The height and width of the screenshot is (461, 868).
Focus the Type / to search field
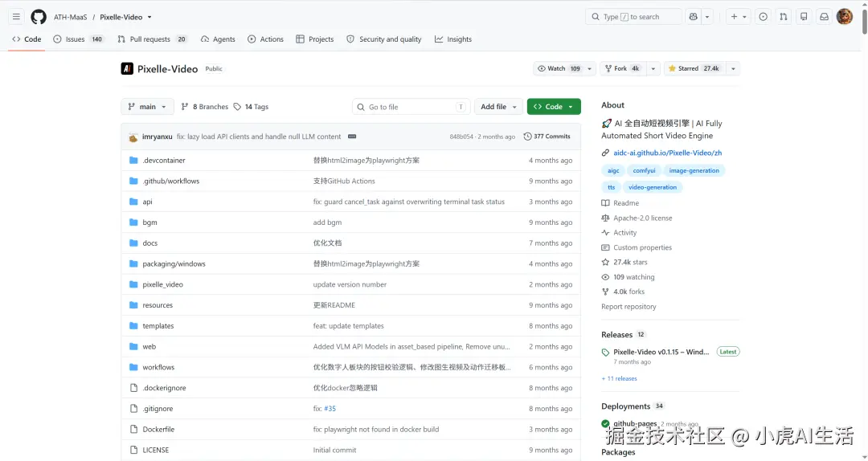[634, 17]
